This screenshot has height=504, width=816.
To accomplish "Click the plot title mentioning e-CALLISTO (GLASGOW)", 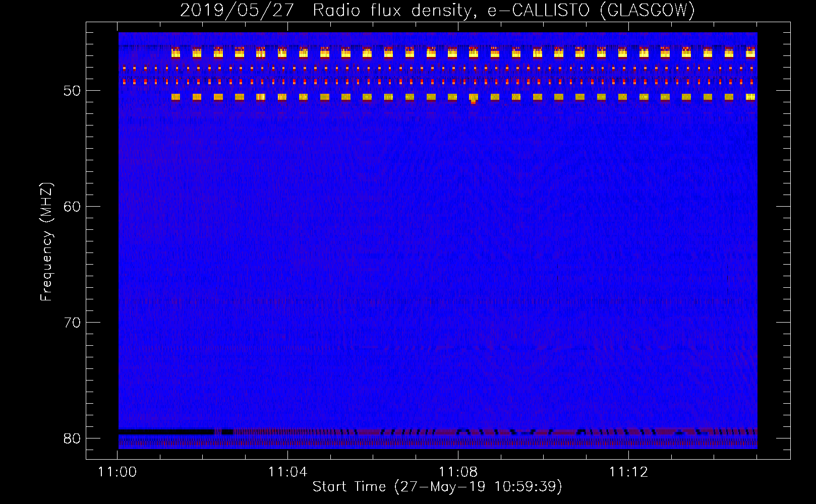I will pyautogui.click(x=437, y=10).
